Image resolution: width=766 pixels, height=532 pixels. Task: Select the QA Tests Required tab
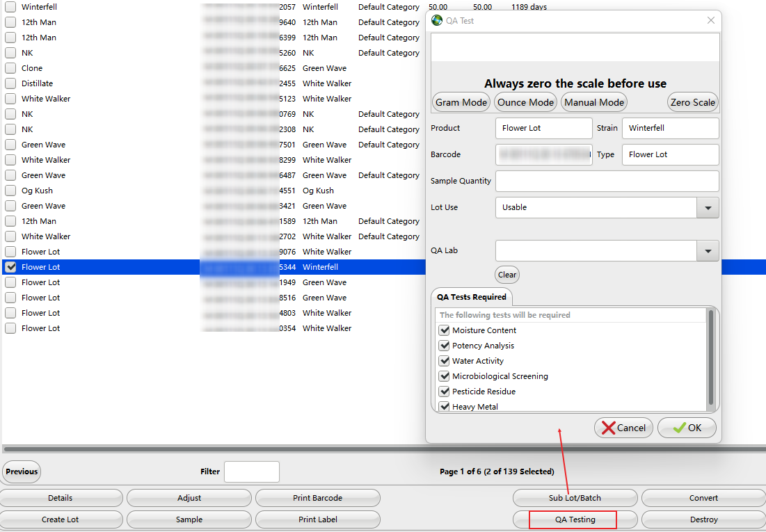click(x=471, y=297)
